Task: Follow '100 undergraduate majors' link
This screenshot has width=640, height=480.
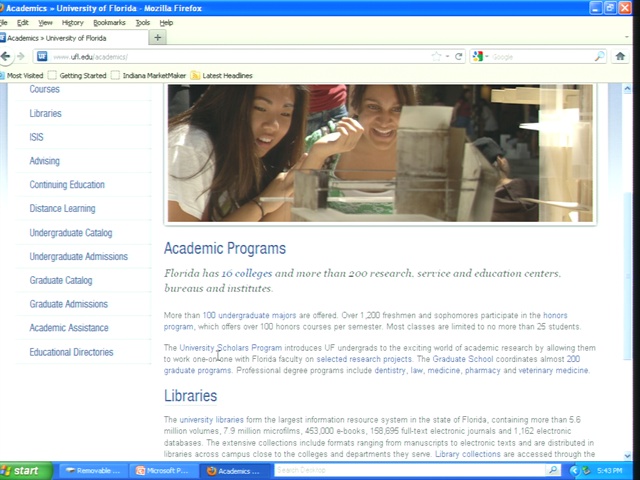Action: [249, 315]
